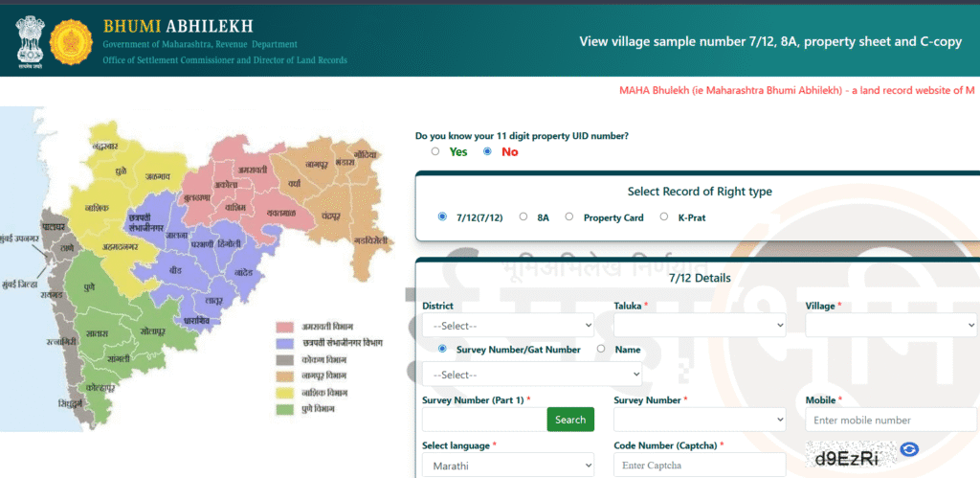Viewport: 980px width, 478px height.
Task: Select नांदेड district on the map
Action: click(x=244, y=273)
